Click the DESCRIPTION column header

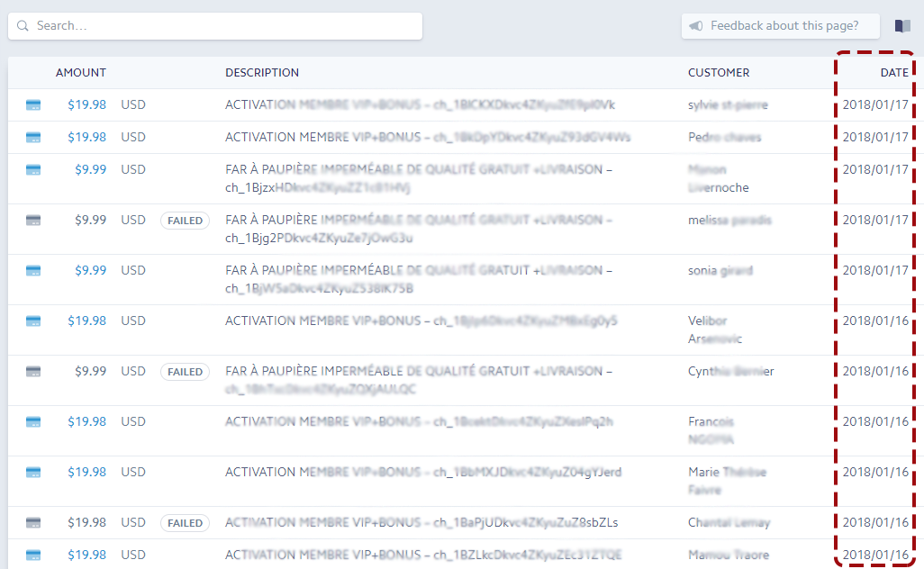click(x=262, y=72)
